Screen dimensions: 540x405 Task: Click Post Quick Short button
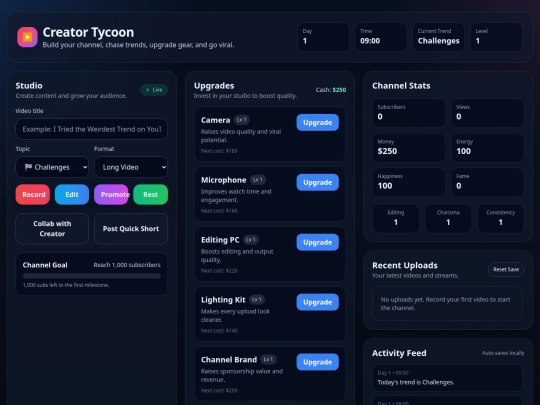pyautogui.click(x=131, y=229)
